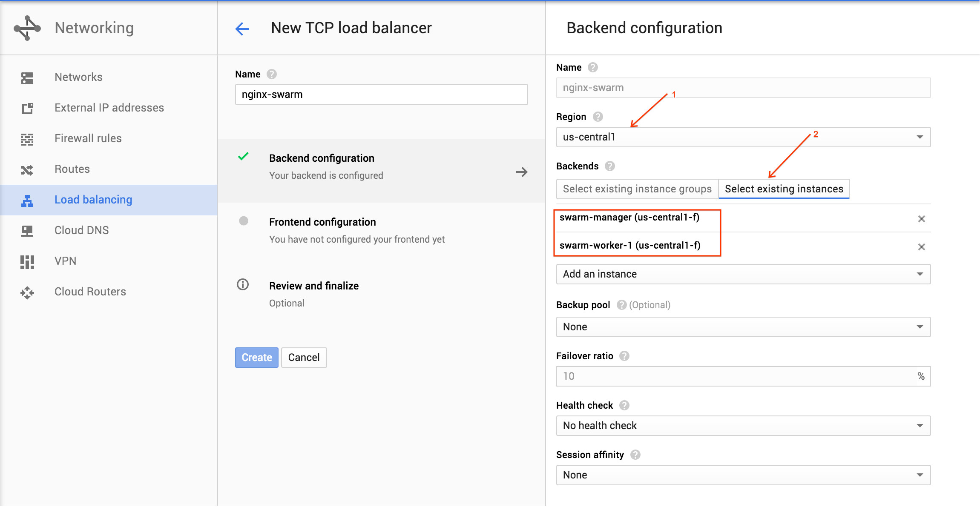
Task: Click the Frontend configuration status dot
Action: tap(244, 221)
